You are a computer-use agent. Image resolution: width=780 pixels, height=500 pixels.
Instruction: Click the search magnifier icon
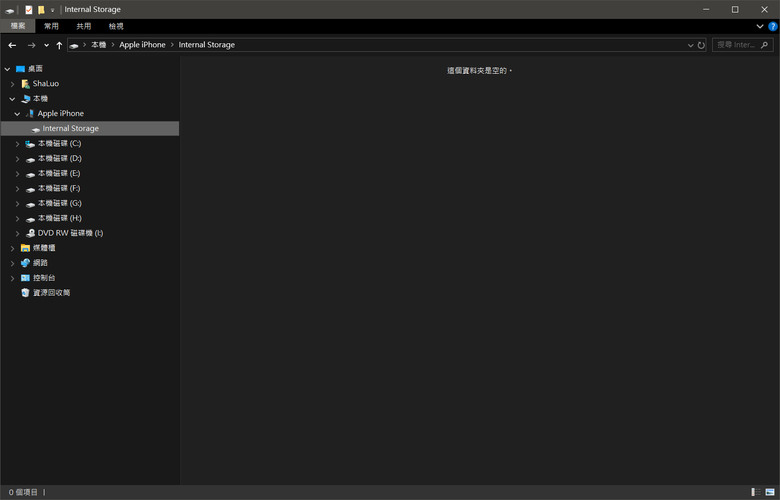(x=765, y=45)
